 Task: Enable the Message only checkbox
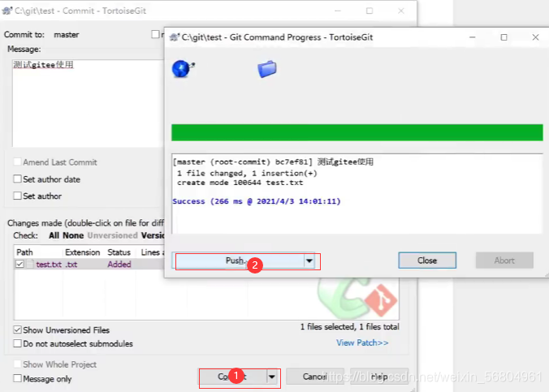(x=18, y=378)
